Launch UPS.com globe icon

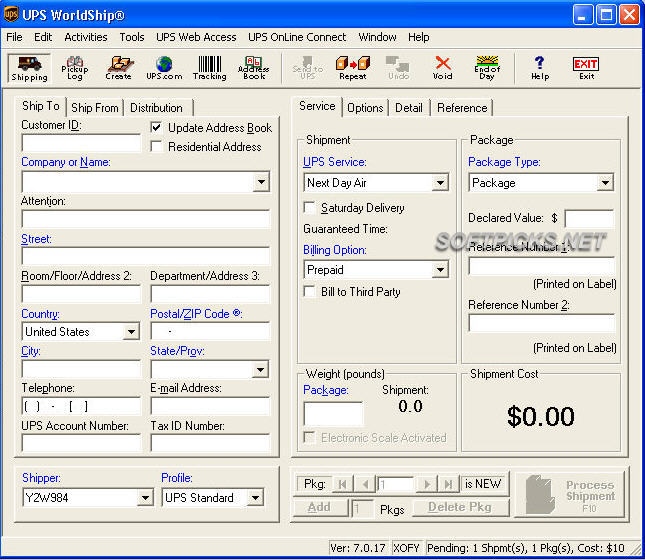[164, 68]
